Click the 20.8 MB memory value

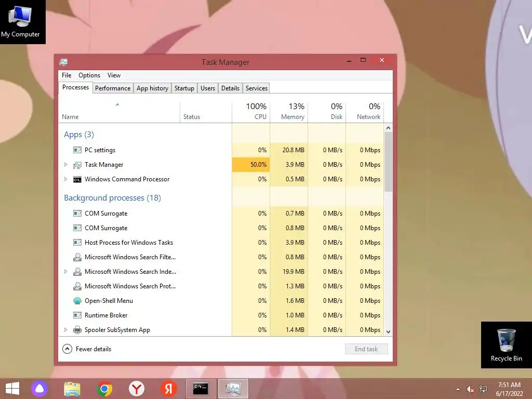(293, 150)
